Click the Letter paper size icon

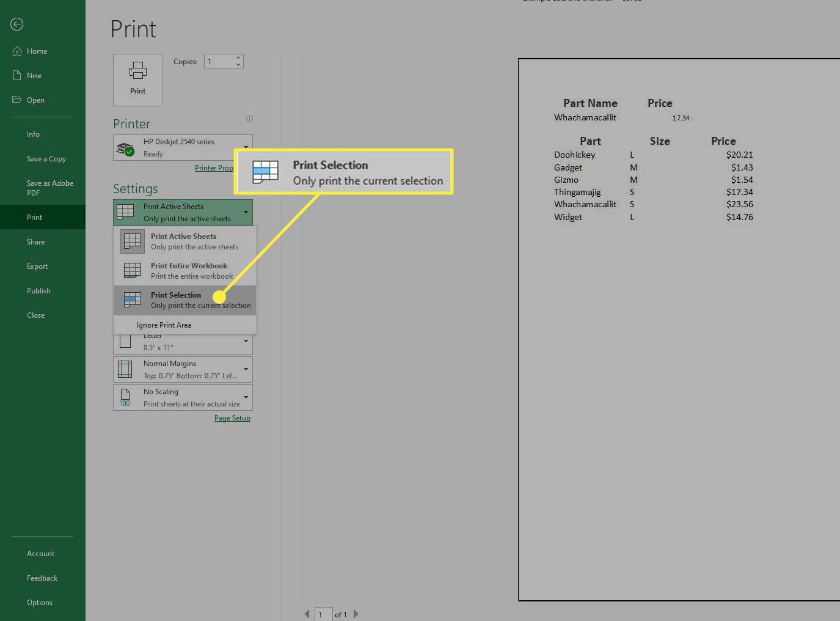click(125, 342)
